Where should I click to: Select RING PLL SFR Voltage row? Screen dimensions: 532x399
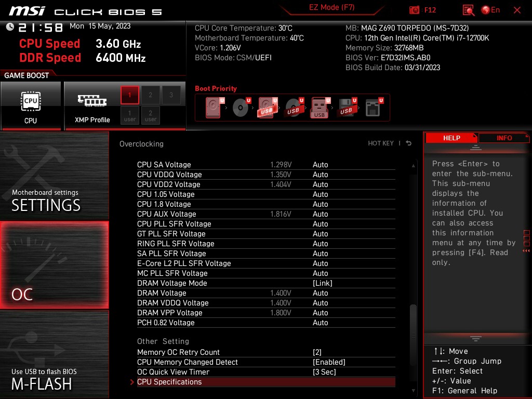[x=266, y=244]
